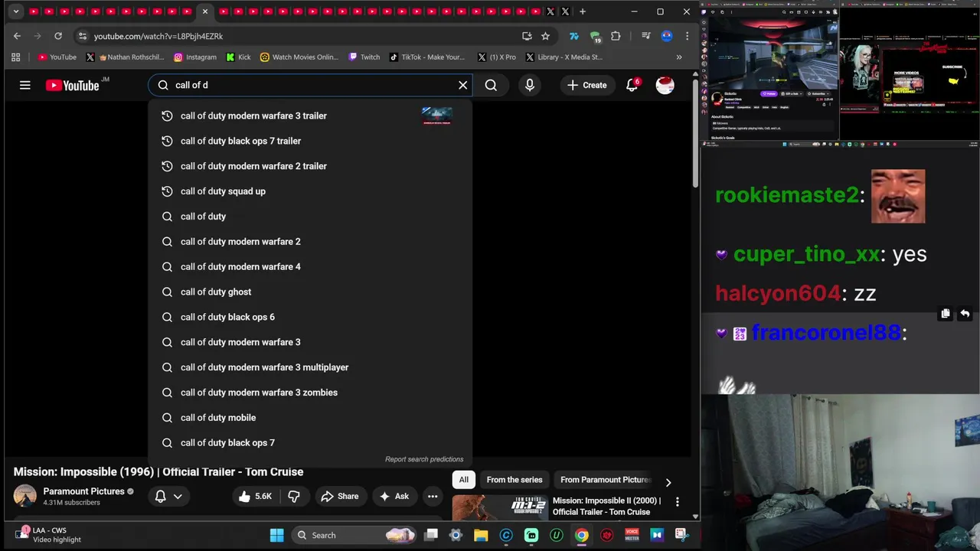The width and height of the screenshot is (980, 551).
Task: Click Report search predictions link
Action: tap(424, 459)
